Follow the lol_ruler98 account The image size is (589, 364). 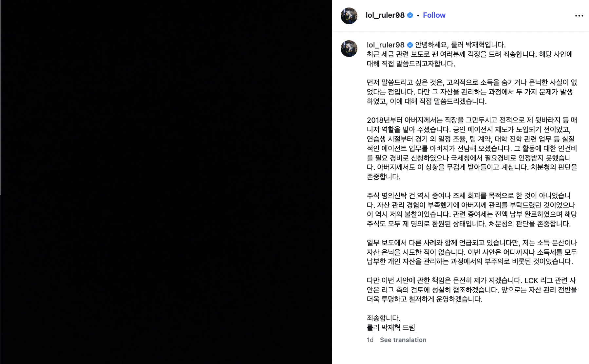pos(434,15)
